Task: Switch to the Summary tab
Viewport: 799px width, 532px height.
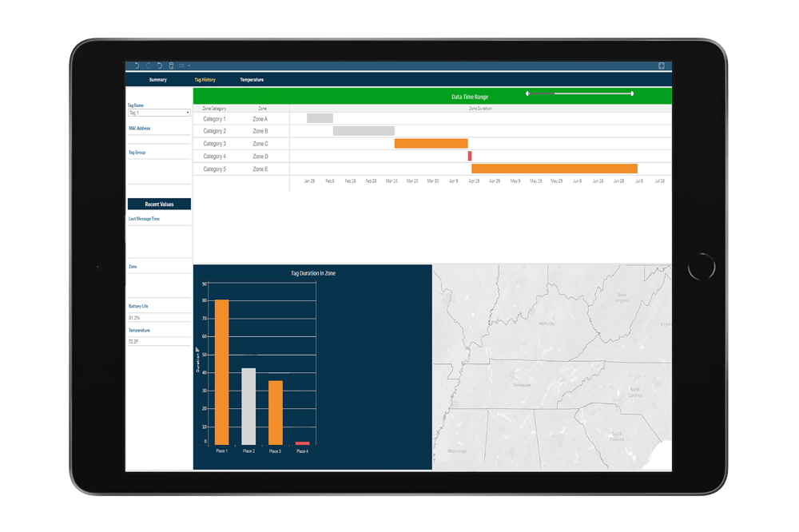Action: coord(157,80)
